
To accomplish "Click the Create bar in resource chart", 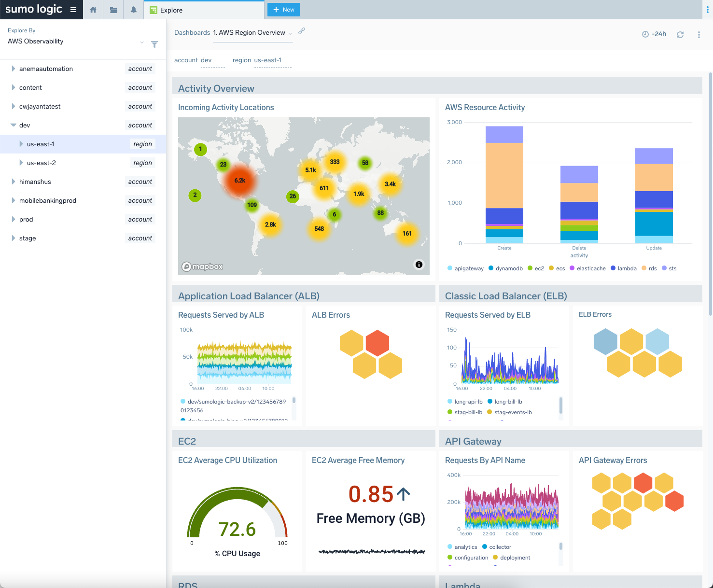I will click(504, 184).
